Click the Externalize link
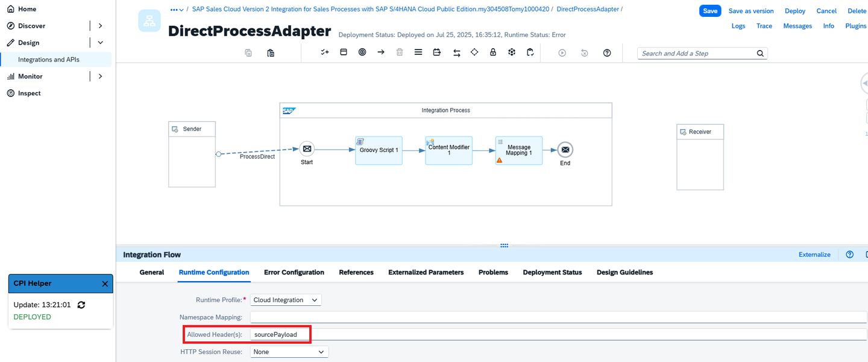 (814, 255)
